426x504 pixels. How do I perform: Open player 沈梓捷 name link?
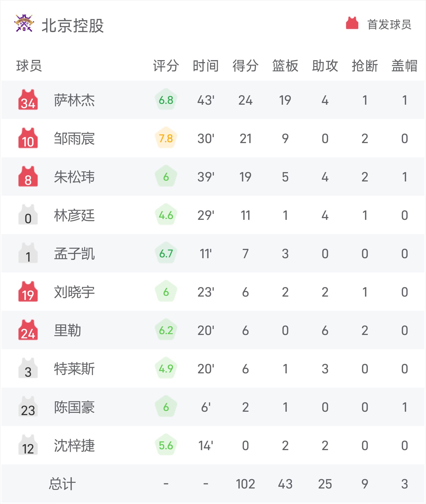pos(74,446)
